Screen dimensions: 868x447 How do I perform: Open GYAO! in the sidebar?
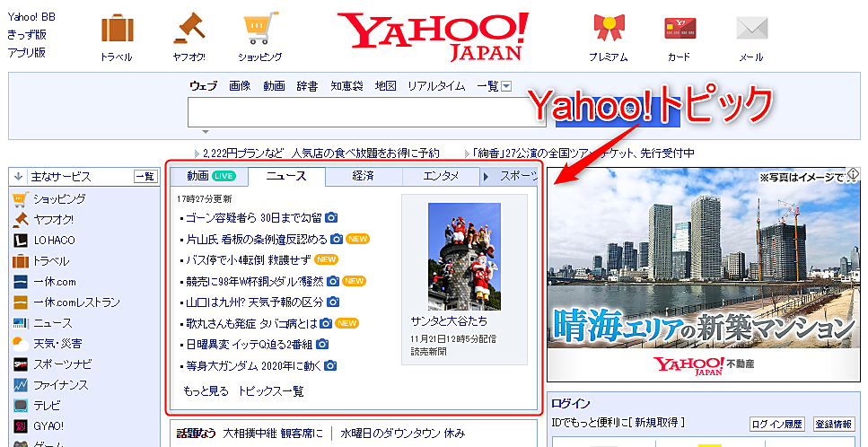[x=48, y=426]
